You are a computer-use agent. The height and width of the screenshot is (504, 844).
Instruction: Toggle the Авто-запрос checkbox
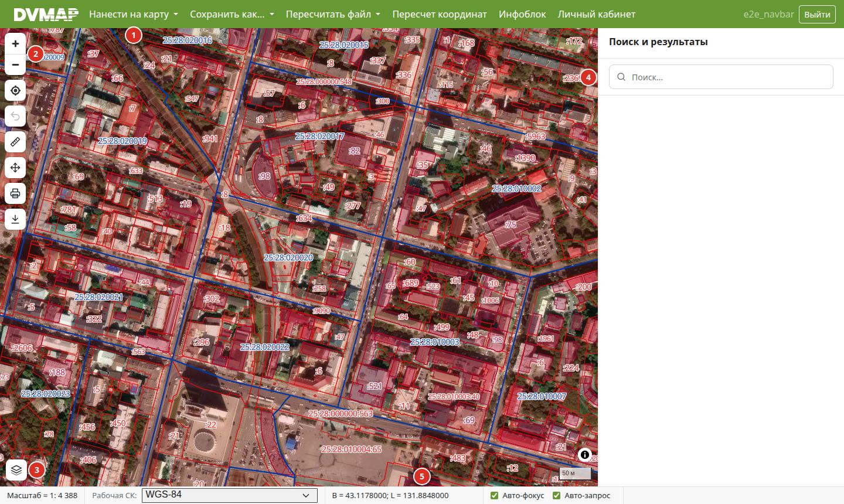point(557,496)
